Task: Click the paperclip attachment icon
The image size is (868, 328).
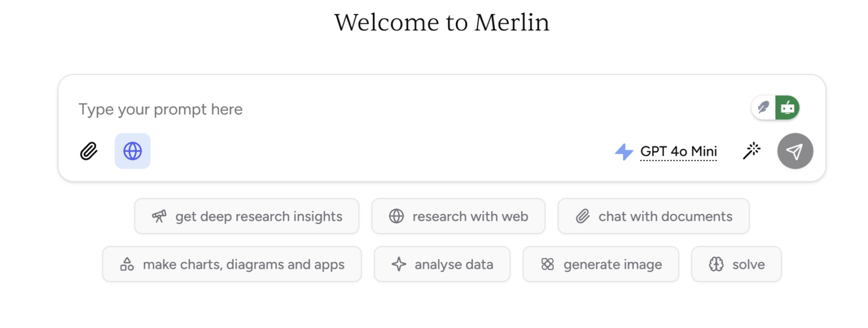Action: tap(88, 151)
